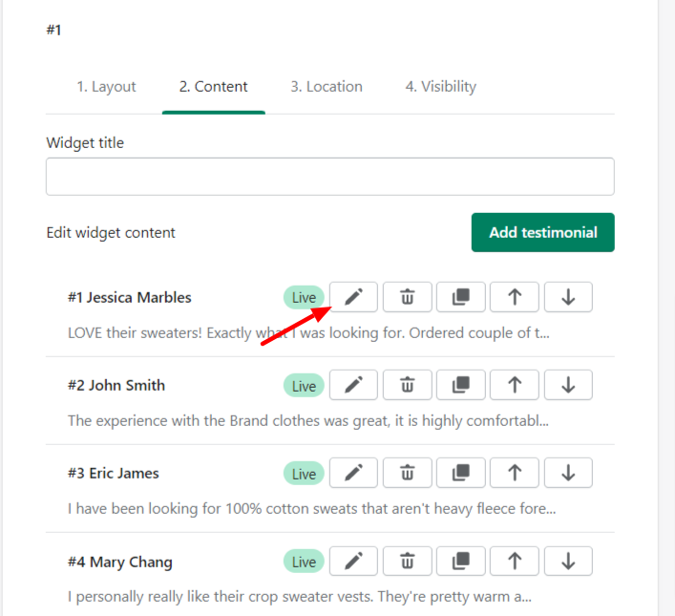Delete the Jessica Marbles testimonial
Screen dimensions: 675x616
[408, 297]
